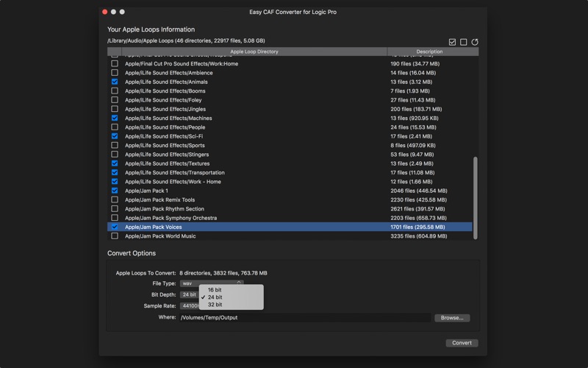This screenshot has height=368, width=588.
Task: Click the Convert button
Action: tap(462, 343)
